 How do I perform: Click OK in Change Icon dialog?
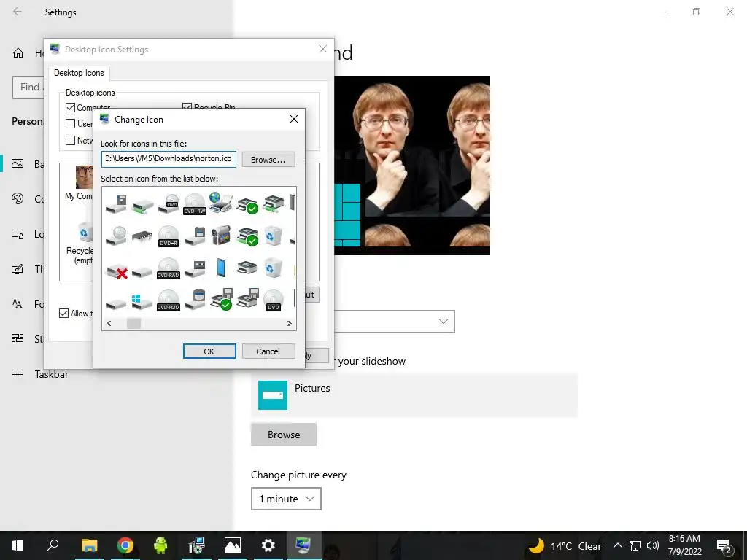pos(209,351)
